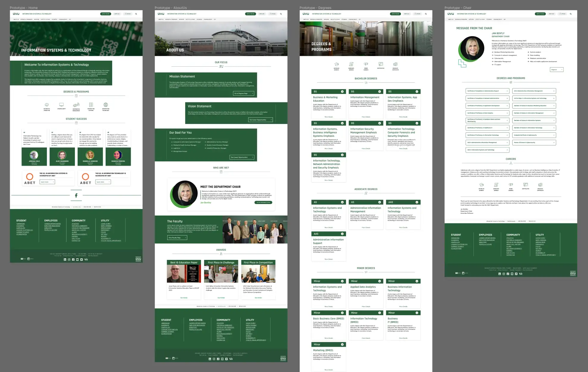Open Graduate Certificate books icon in Degrees frame

(x=395, y=64)
